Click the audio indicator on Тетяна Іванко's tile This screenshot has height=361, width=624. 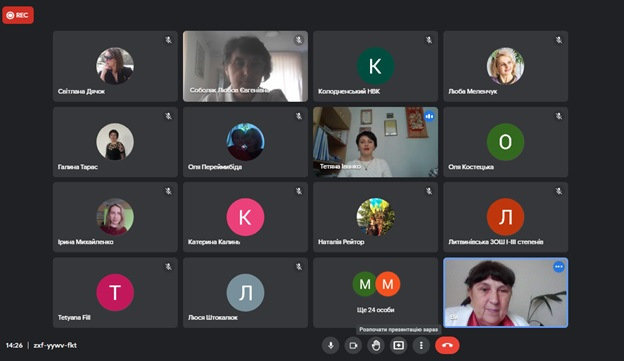tap(429, 116)
